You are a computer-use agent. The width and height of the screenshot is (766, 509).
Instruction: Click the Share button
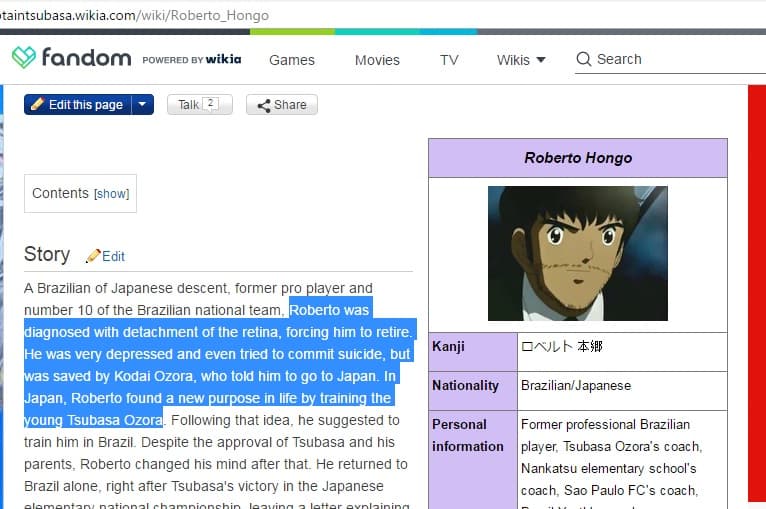click(282, 105)
